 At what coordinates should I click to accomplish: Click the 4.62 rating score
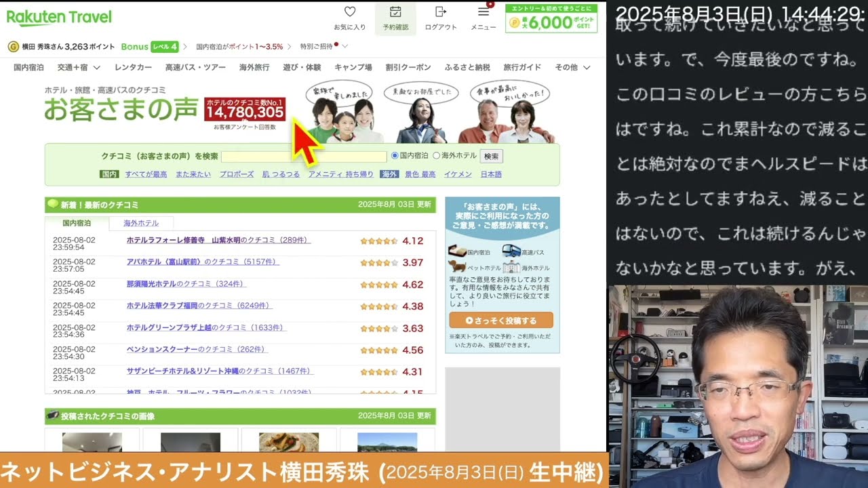click(412, 285)
